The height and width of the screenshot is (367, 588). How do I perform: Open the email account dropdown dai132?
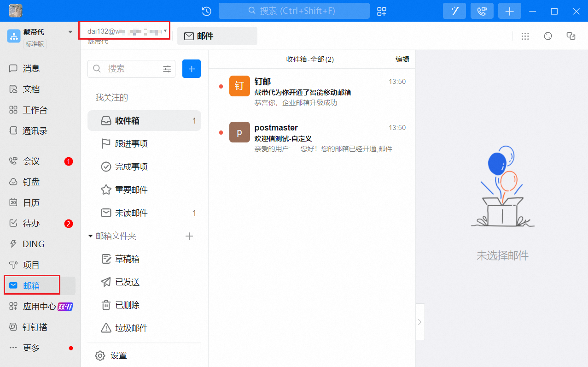[x=124, y=31]
